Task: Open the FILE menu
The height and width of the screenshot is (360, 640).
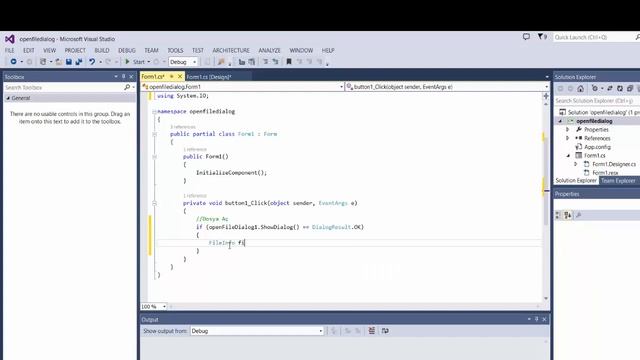Action: pyautogui.click(x=10, y=50)
